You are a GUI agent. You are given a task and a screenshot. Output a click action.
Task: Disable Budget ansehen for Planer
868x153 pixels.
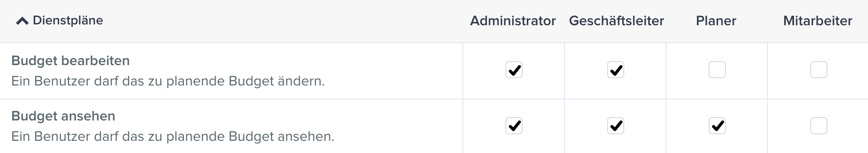(x=717, y=126)
